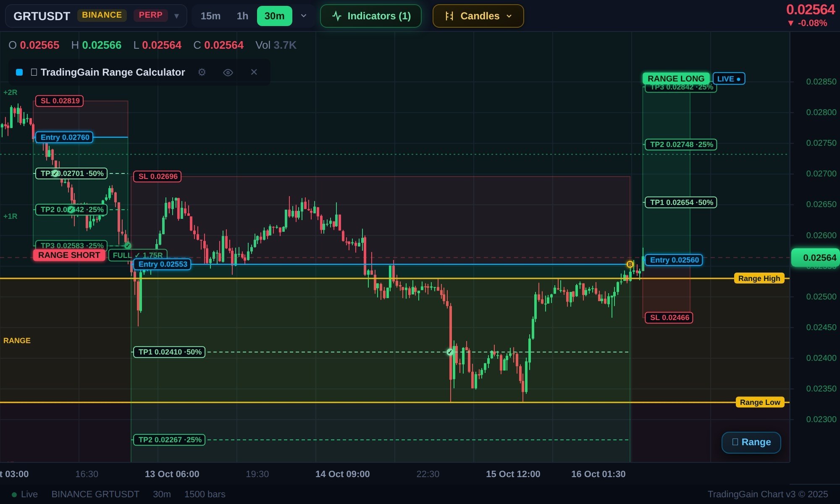Click the B marker on entry line

click(630, 264)
